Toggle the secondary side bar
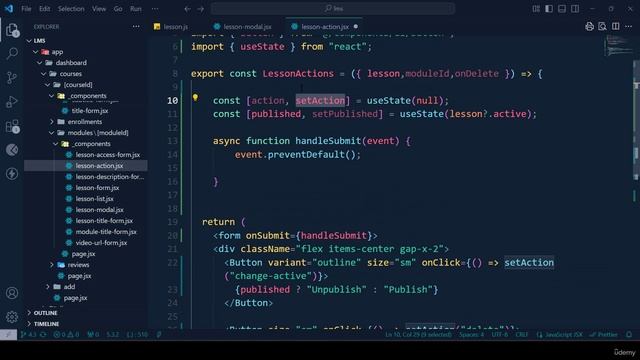Screen dimensions: 640x360 [x=575, y=9]
